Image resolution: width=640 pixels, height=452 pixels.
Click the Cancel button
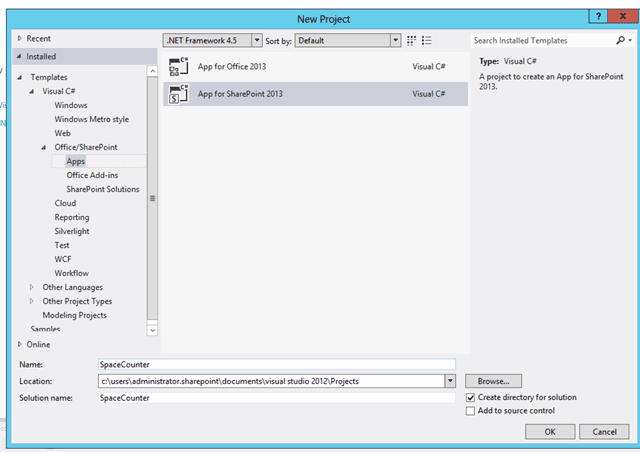coord(604,432)
